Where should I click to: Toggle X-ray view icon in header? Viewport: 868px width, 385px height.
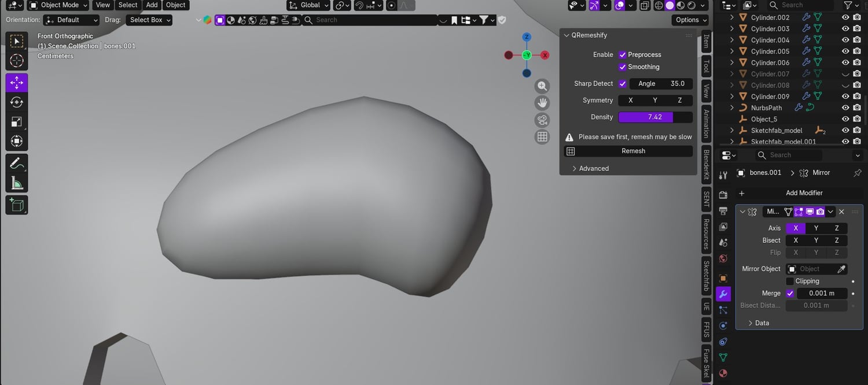click(x=645, y=5)
